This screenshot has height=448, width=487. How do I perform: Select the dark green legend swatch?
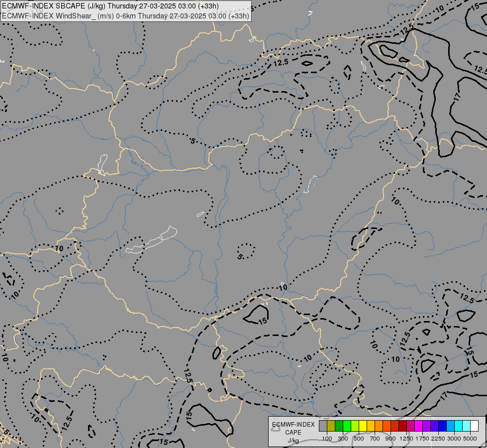click(339, 426)
